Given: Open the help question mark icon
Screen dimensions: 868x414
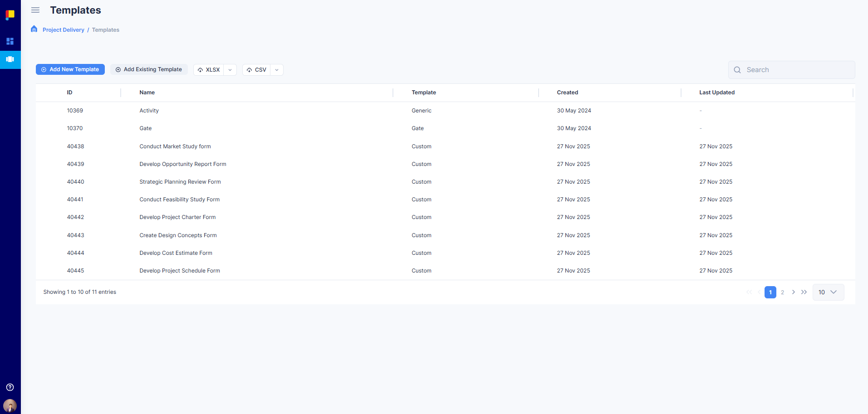Looking at the screenshot, I should tap(10, 387).
